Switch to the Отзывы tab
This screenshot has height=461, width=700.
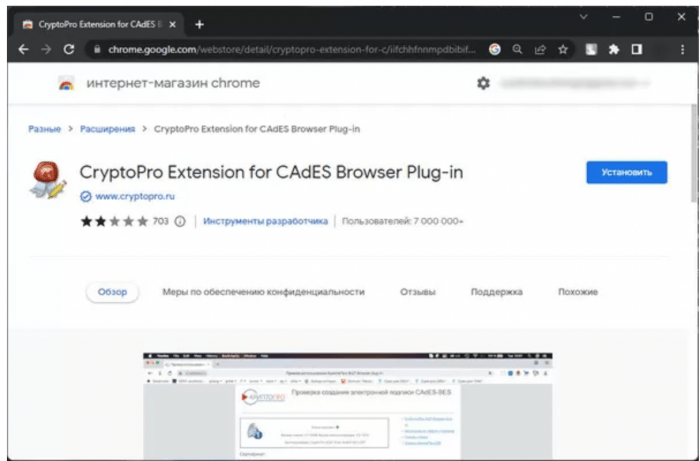[418, 292]
